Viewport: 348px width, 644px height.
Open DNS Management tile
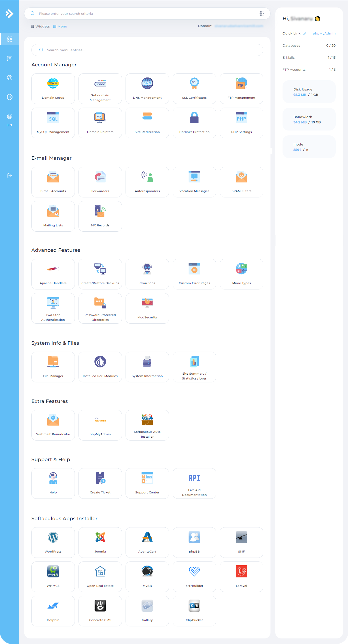click(147, 88)
